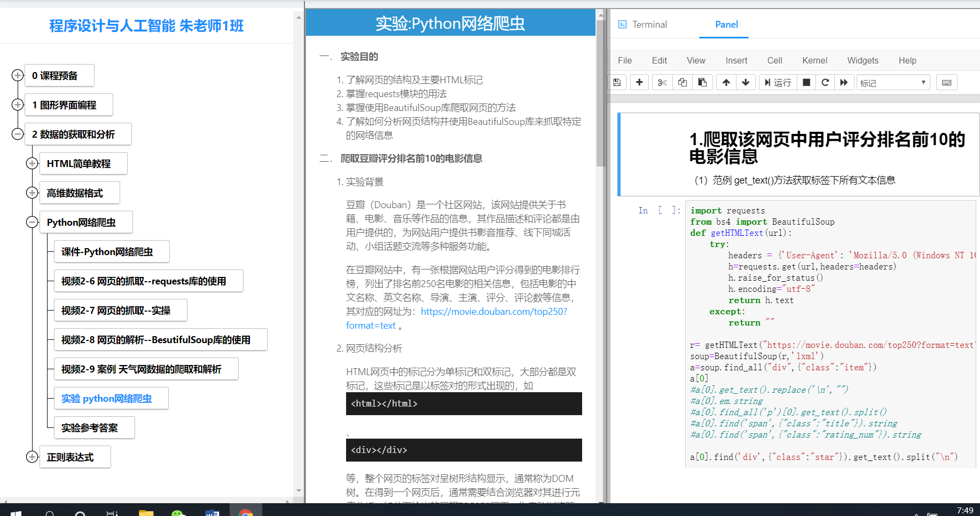Expand the 正则表达式 tree node
The image size is (980, 516).
pyautogui.click(x=32, y=457)
